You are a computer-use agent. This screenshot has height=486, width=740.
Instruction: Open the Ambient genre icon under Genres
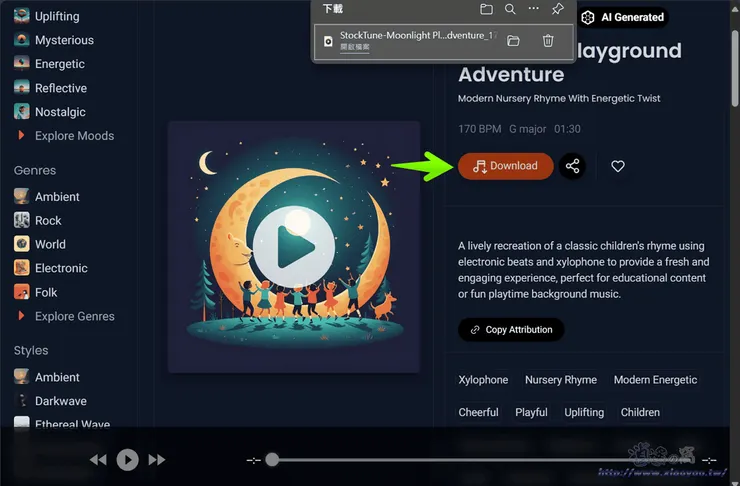[22, 196]
